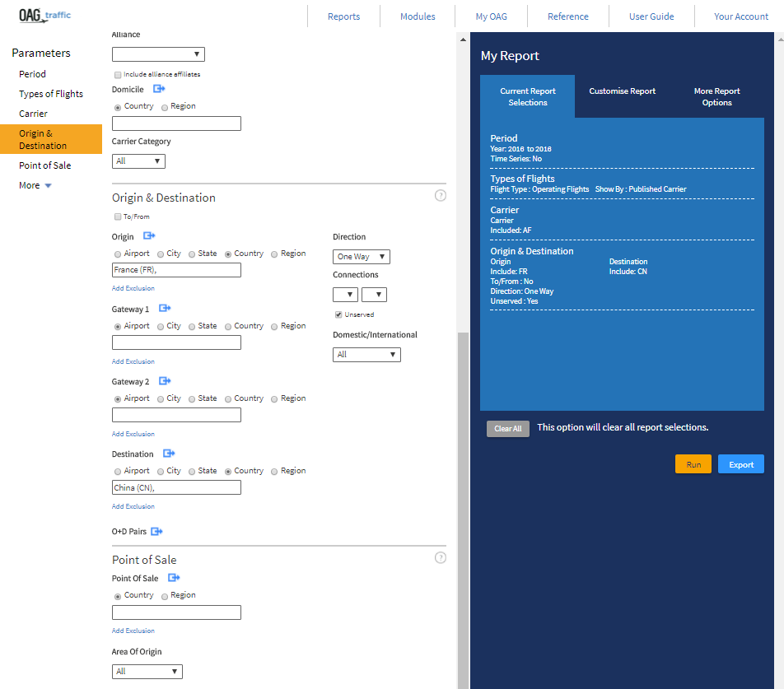Click Add Exclusion under Gateway 2
The width and height of the screenshot is (784, 689).
(x=133, y=434)
